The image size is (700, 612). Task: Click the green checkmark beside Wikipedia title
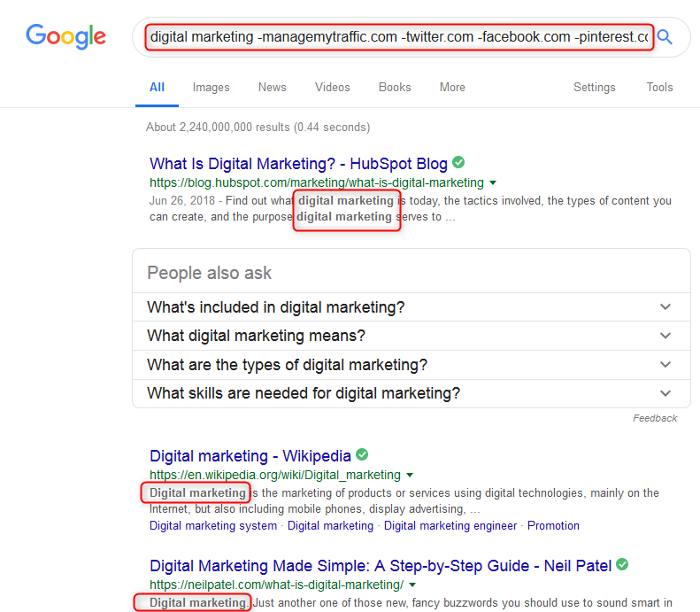pos(362,454)
